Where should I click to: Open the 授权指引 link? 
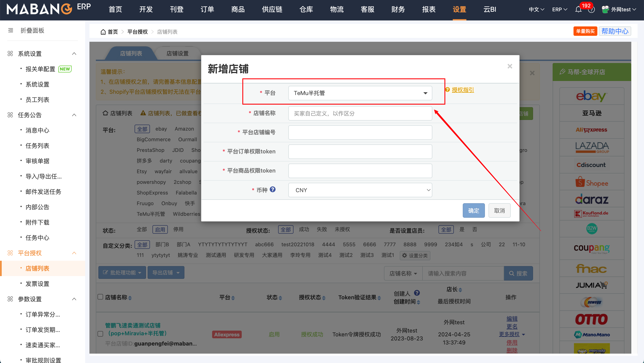pos(463,90)
